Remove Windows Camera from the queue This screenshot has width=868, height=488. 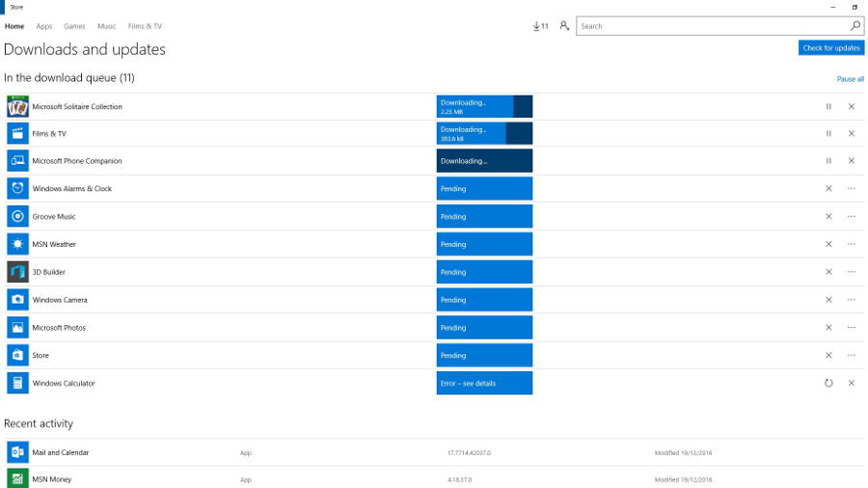[828, 300]
